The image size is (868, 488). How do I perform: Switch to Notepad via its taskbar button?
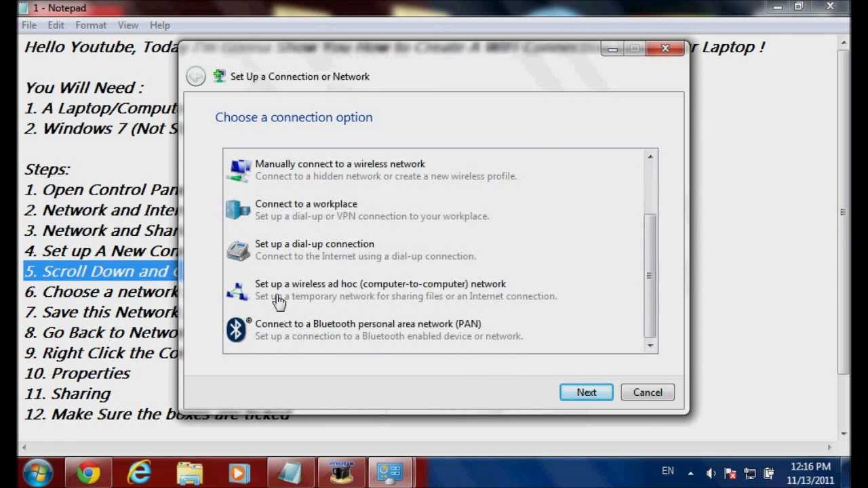click(290, 472)
